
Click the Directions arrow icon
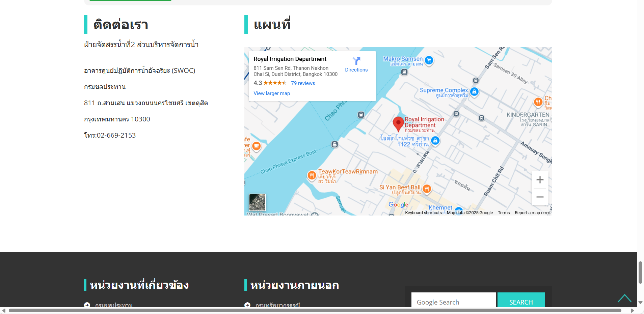point(356,61)
